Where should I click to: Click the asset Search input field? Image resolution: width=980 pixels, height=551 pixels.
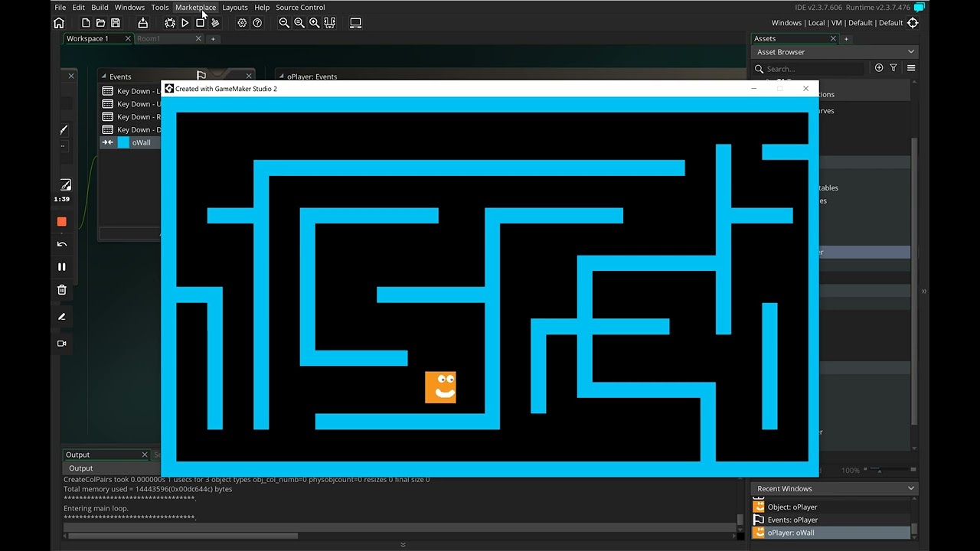coord(815,69)
